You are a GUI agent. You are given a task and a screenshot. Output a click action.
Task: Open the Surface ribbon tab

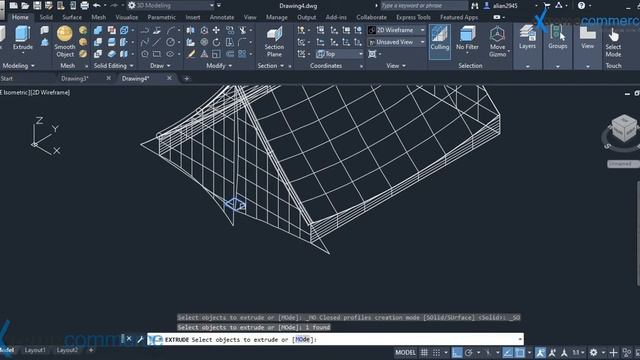point(72,17)
